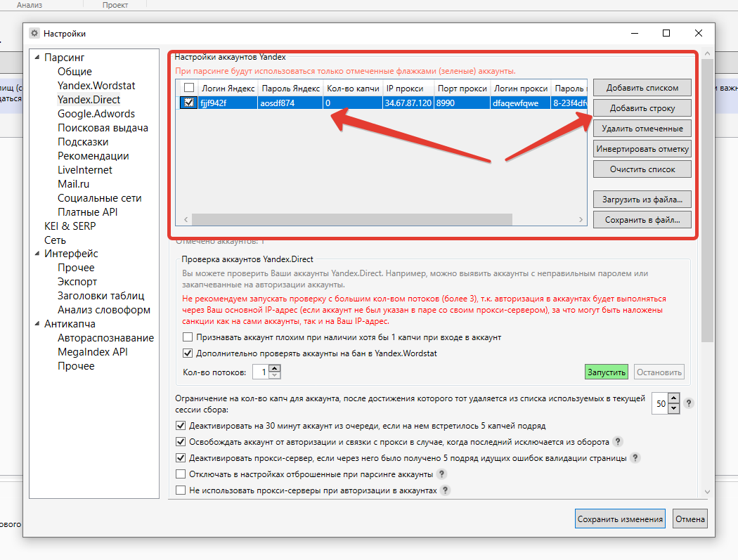Image resolution: width=738 pixels, height=560 pixels.
Task: Show help for not using proxies at authorization
Action: point(445,490)
